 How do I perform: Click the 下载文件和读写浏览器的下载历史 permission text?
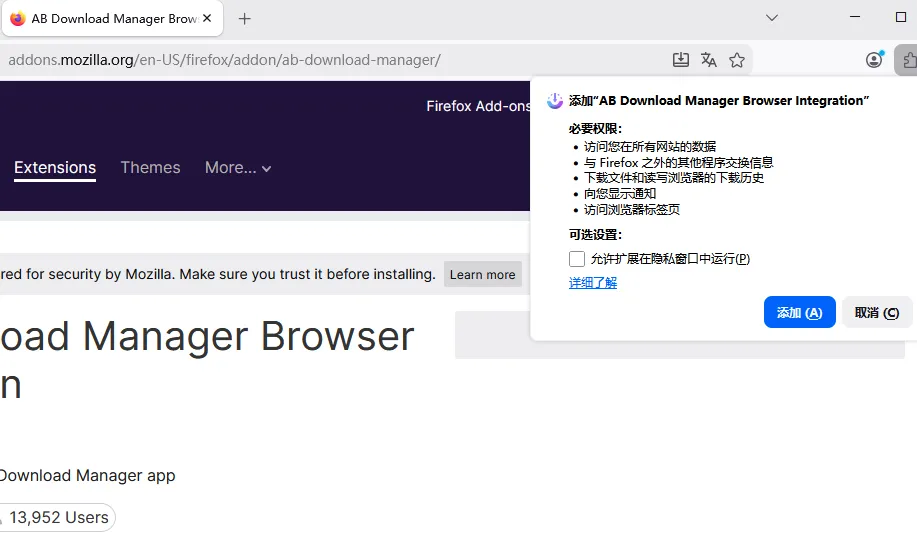click(674, 178)
